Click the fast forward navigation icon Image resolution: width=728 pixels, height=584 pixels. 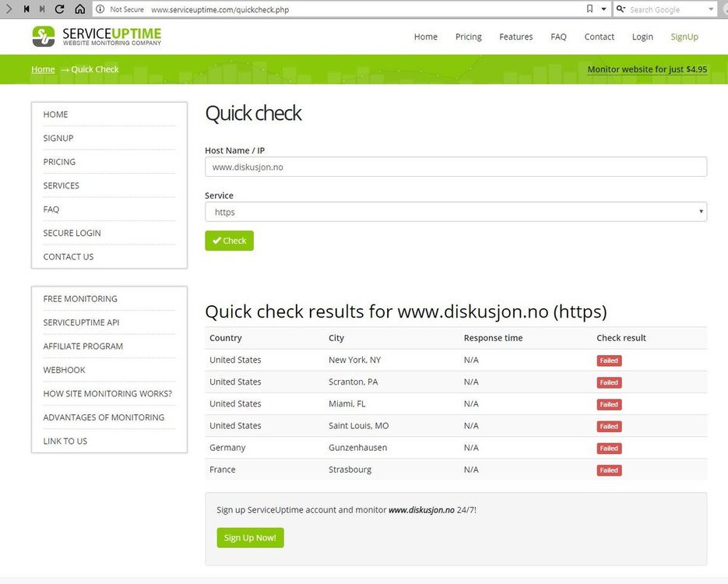42,9
